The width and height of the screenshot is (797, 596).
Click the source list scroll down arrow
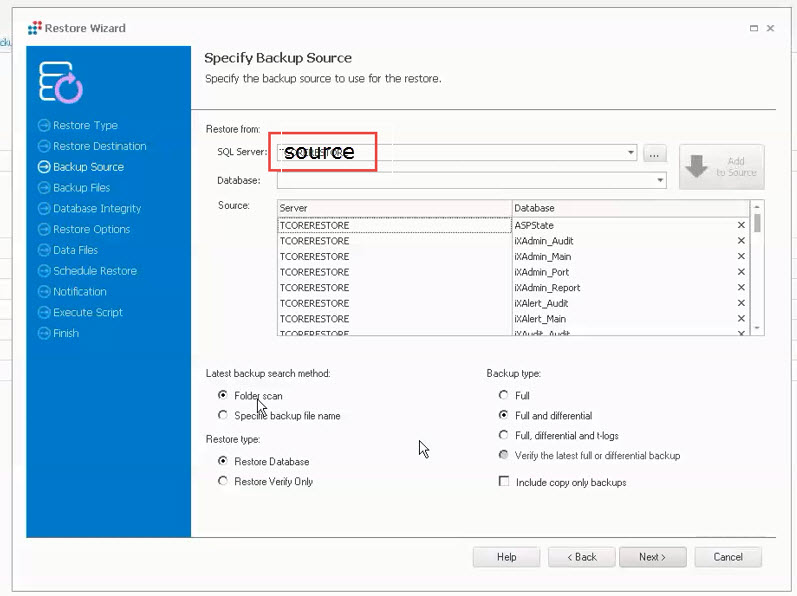point(757,328)
